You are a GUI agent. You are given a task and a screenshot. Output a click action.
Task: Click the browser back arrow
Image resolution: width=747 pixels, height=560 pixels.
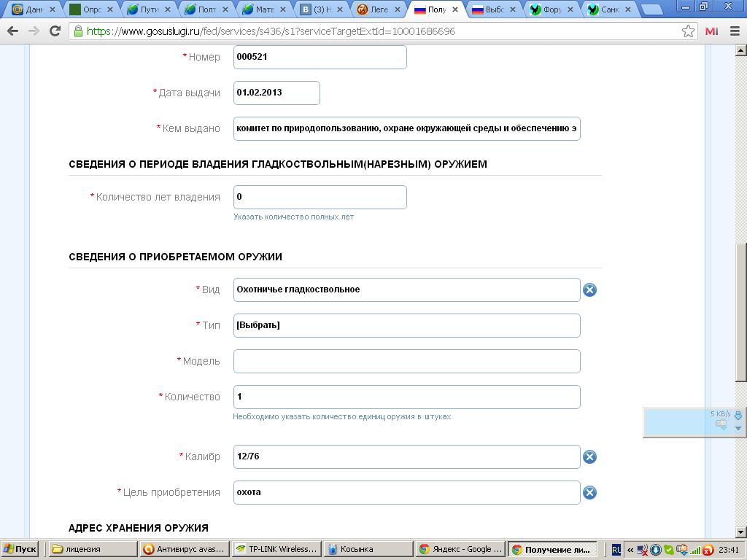point(12,31)
